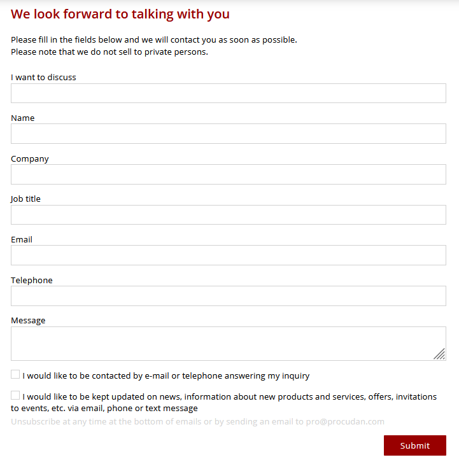The height and width of the screenshot is (476, 459).
Task: Click the 'I want to discuss' input field
Action: pos(229,93)
